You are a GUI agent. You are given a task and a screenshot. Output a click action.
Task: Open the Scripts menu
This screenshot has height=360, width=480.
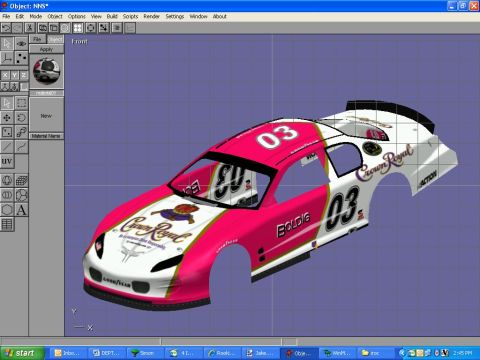(x=130, y=16)
